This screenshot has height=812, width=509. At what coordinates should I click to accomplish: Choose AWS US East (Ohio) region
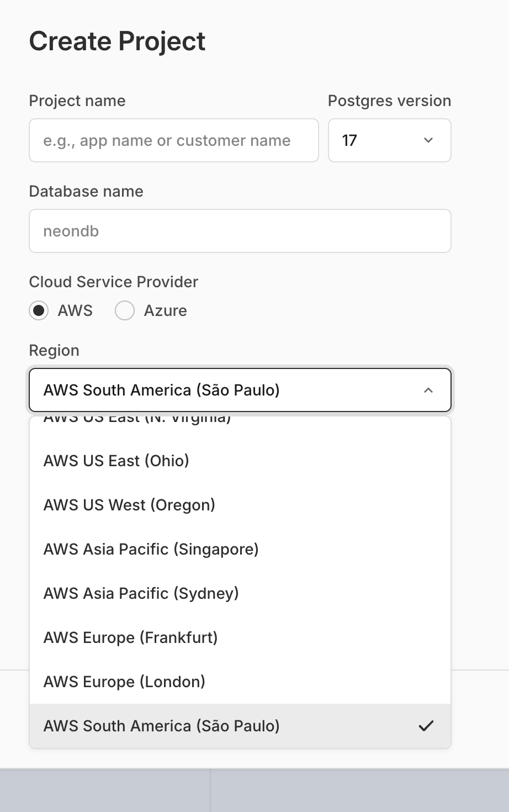coord(240,461)
